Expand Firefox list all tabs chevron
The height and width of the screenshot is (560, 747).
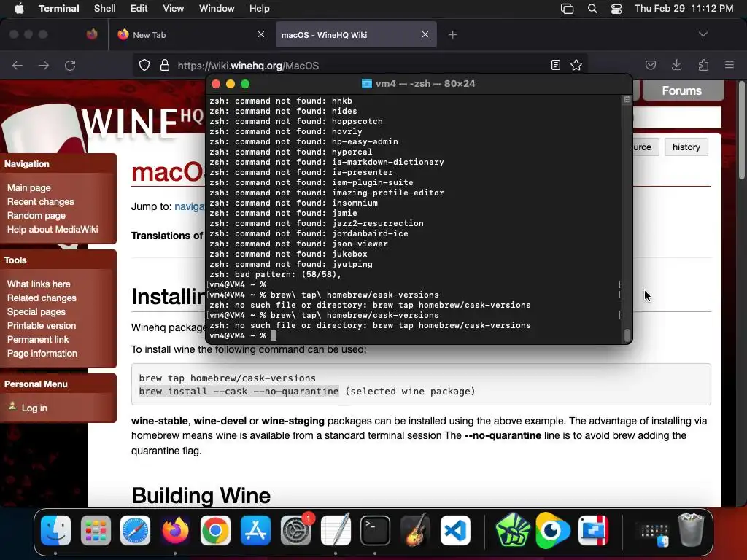click(x=703, y=34)
